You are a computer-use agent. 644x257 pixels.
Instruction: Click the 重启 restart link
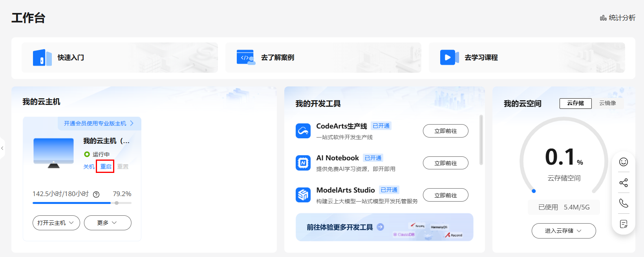(106, 167)
